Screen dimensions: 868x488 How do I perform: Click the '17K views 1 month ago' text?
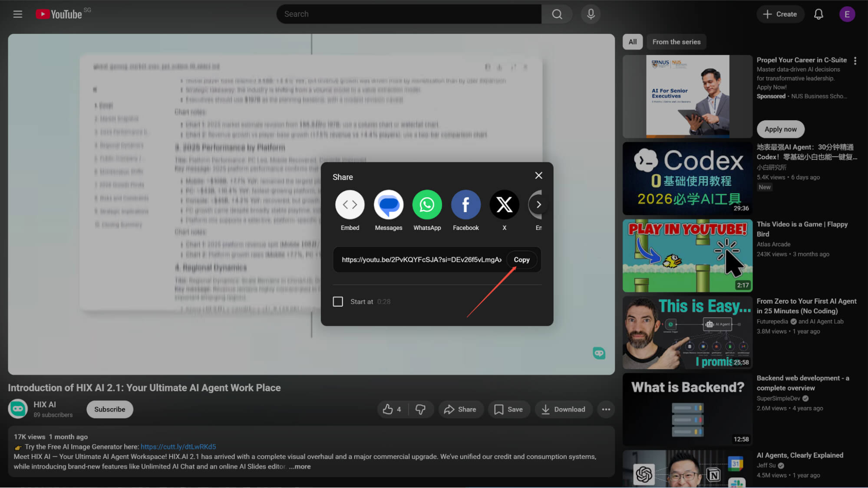(51, 437)
